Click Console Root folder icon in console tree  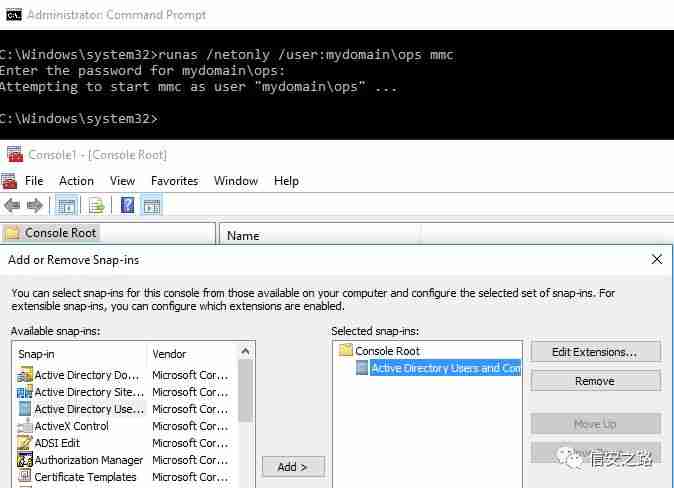click(12, 233)
